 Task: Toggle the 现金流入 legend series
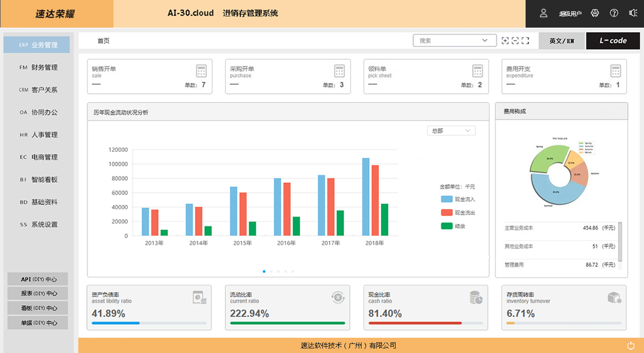click(x=458, y=199)
